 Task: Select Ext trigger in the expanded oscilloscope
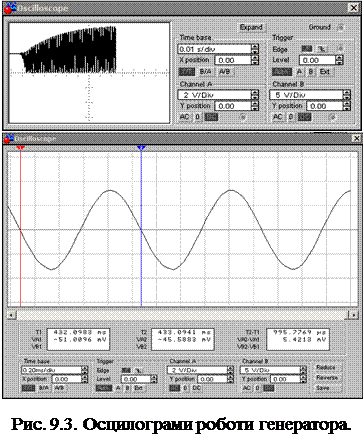(x=138, y=388)
